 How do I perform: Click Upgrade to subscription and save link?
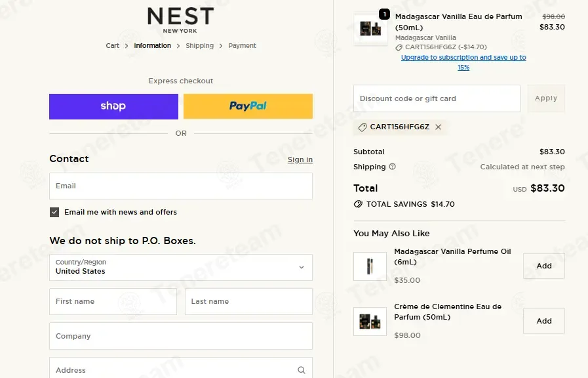463,62
